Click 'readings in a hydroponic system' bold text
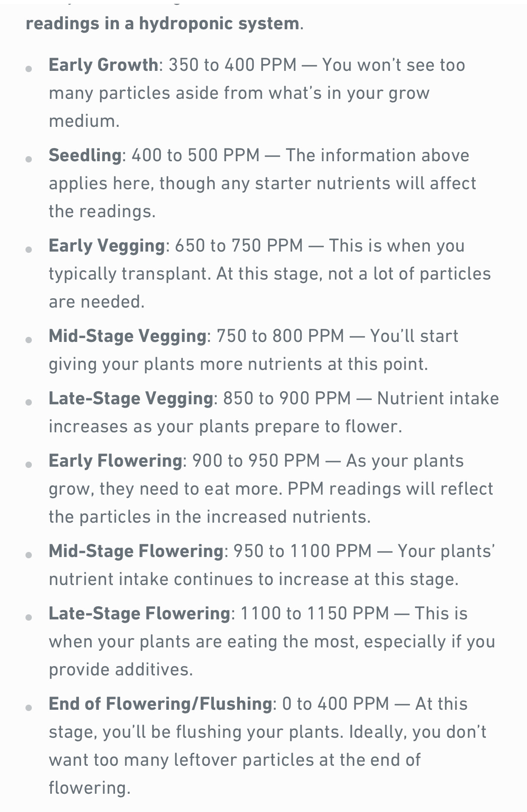The width and height of the screenshot is (527, 812). click(163, 23)
